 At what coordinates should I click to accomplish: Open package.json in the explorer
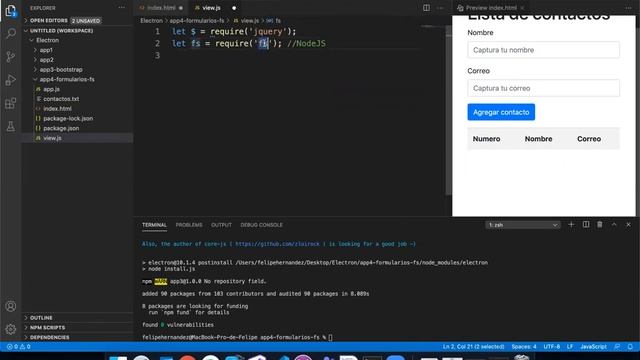click(78, 128)
